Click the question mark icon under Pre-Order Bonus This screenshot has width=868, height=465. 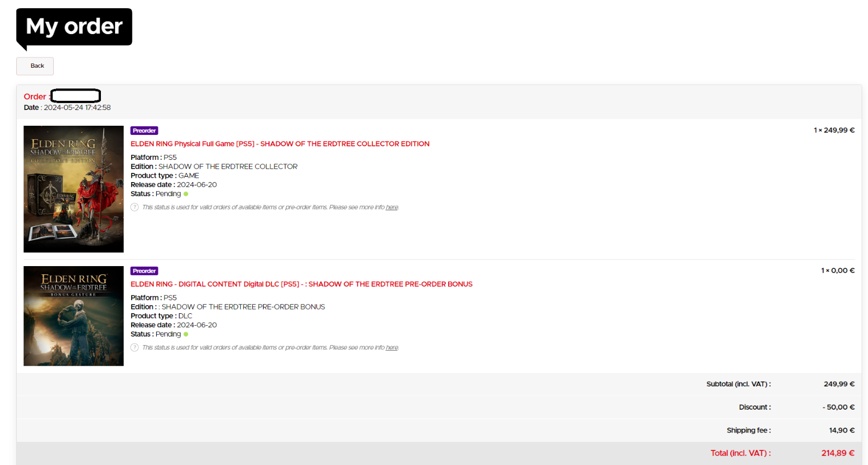point(135,347)
